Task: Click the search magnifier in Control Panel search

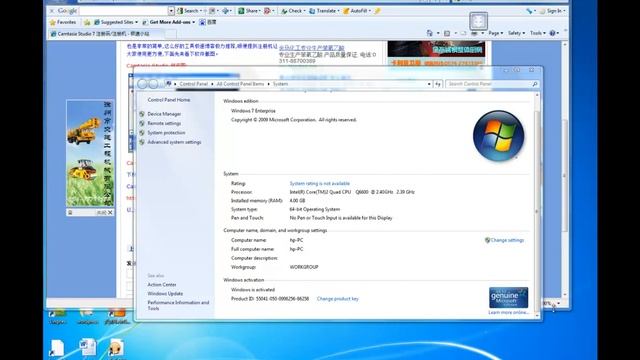Action: pos(535,84)
